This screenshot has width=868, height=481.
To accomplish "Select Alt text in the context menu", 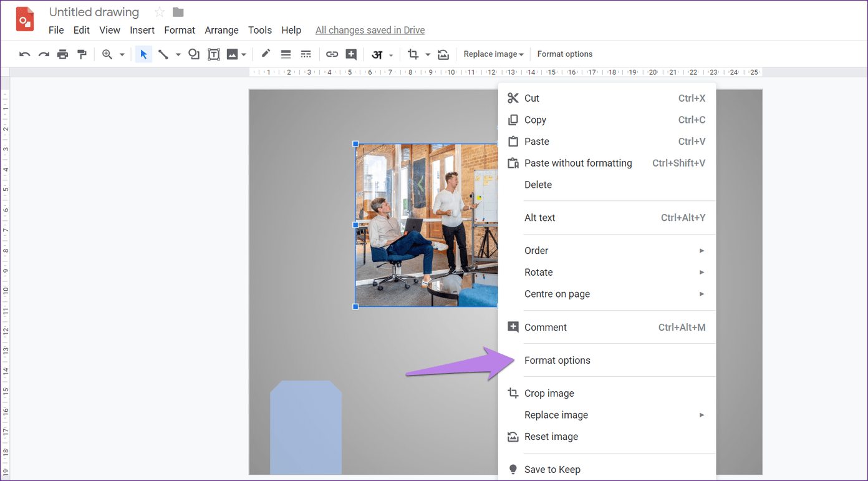I will (607, 218).
